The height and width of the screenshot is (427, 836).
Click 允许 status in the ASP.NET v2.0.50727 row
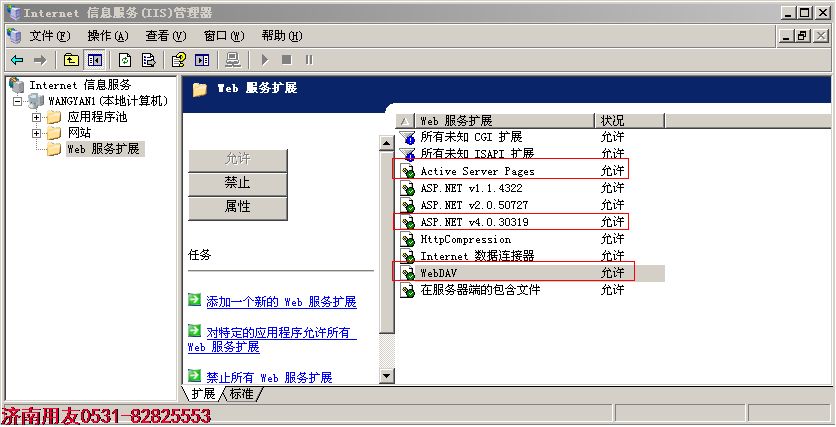(x=612, y=205)
